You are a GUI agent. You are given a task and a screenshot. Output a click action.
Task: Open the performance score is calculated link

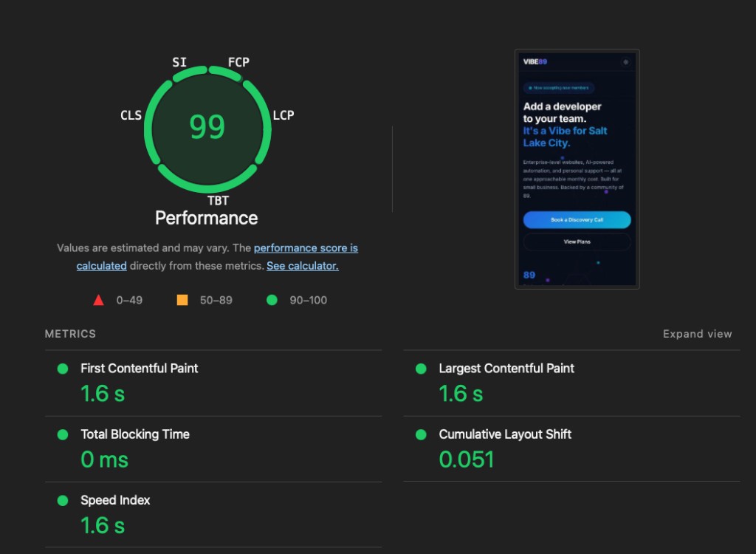pyautogui.click(x=306, y=247)
